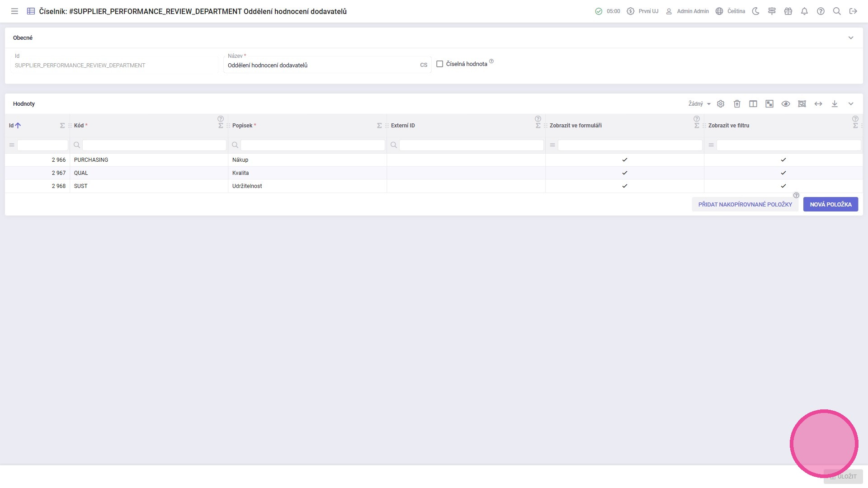Open the search filter operator for Popisek
Image resolution: width=868 pixels, height=488 pixels.
click(235, 145)
